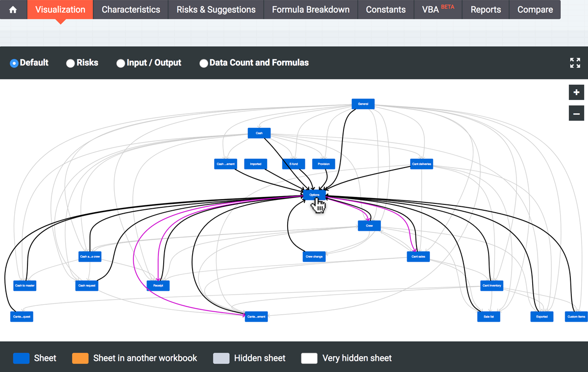Open the Risks & Suggestions tab

(x=216, y=10)
